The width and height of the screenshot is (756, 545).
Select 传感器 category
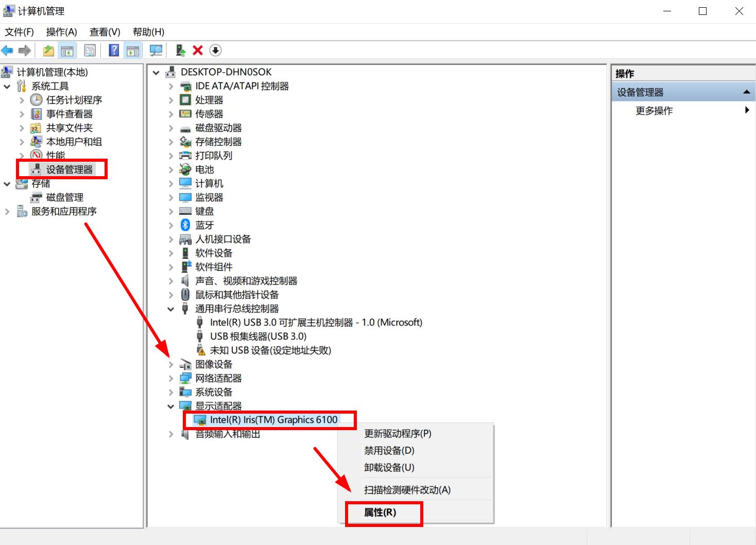point(209,114)
